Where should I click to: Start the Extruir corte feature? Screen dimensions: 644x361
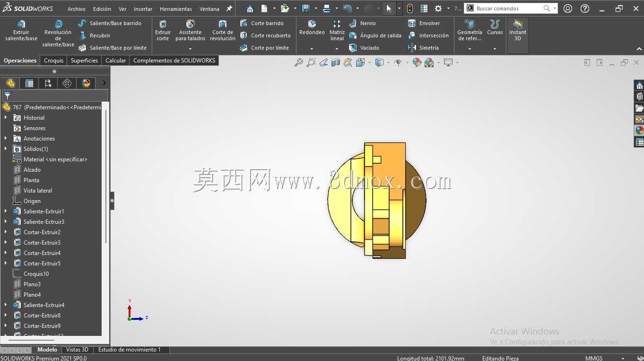pos(163,31)
